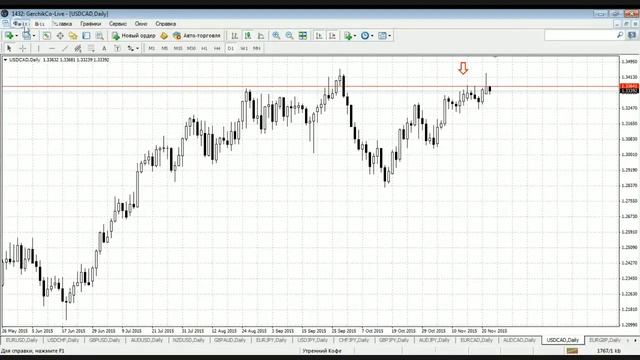Viewport: 640px width, 360px height.
Task: Expand the Arrows objects dropdown
Action: [x=138, y=48]
